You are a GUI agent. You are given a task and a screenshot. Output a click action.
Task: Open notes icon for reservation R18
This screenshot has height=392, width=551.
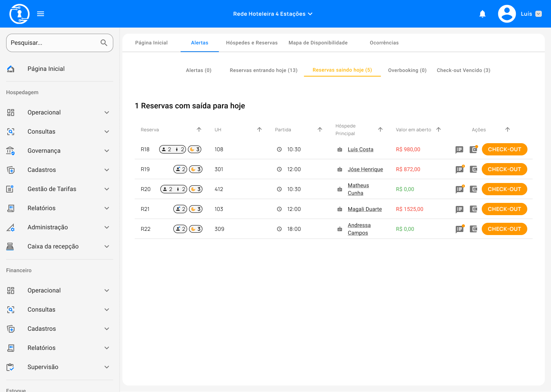pyautogui.click(x=460, y=150)
